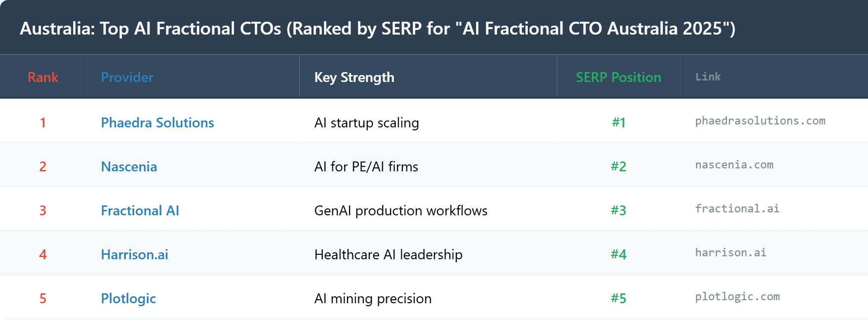
Task: Click the table title heading
Action: click(x=377, y=28)
